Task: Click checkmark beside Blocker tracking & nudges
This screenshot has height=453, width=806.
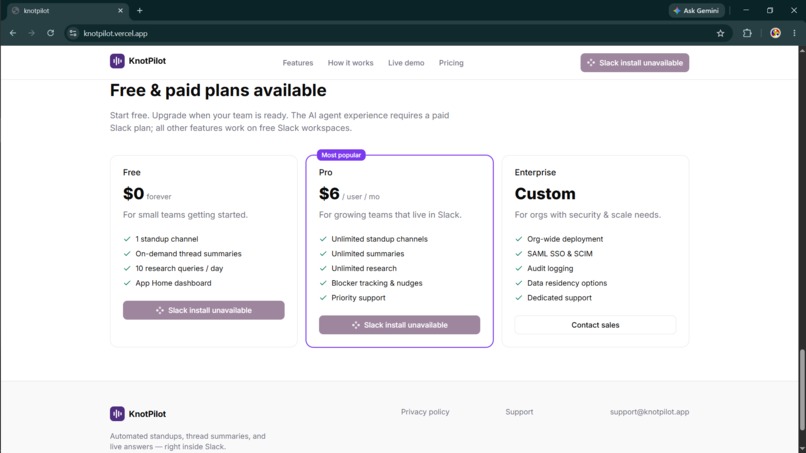Action: [x=323, y=283]
